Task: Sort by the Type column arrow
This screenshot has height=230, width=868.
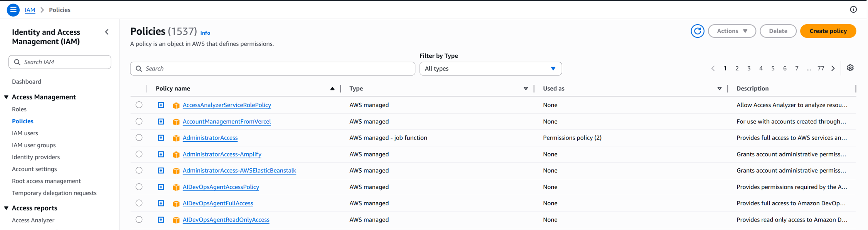Action: (x=526, y=89)
